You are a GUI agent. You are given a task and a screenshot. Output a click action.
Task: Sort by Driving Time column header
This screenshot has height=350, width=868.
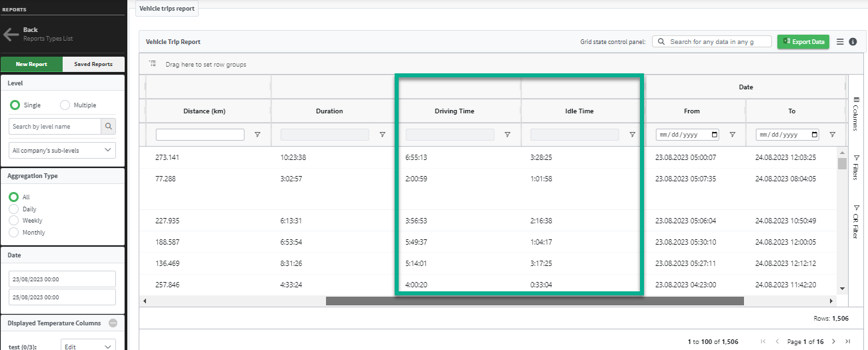455,111
